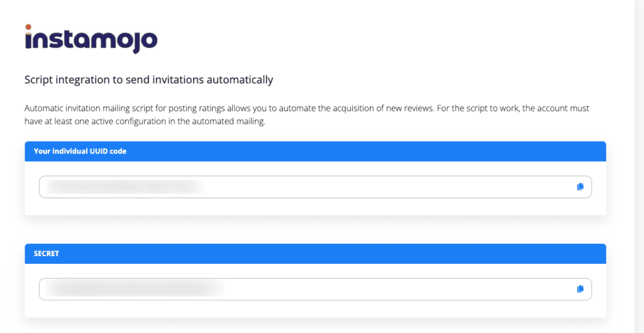
Task: Focus the SECRET input field
Action: click(314, 289)
